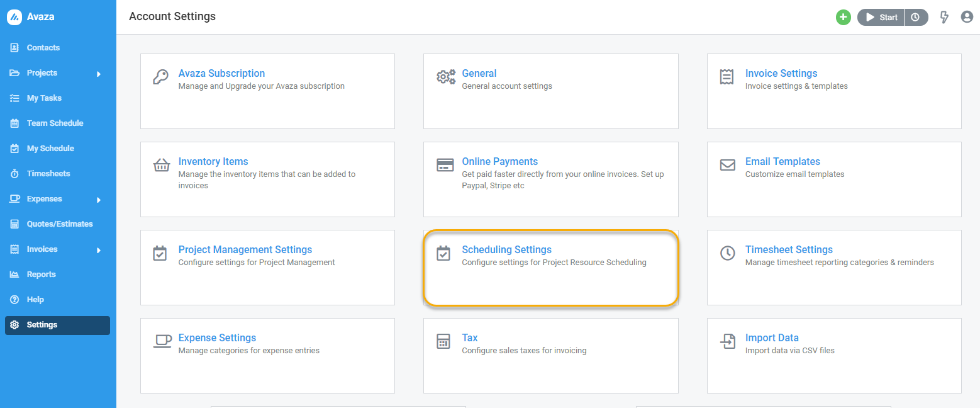The height and width of the screenshot is (408, 980).
Task: Click the Timesheets stopwatch icon
Action: [14, 174]
